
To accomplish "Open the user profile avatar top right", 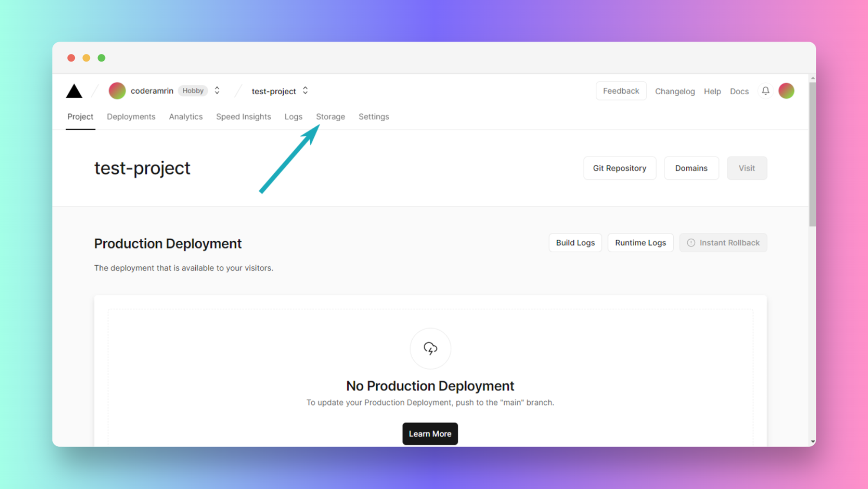I will pyautogui.click(x=786, y=91).
